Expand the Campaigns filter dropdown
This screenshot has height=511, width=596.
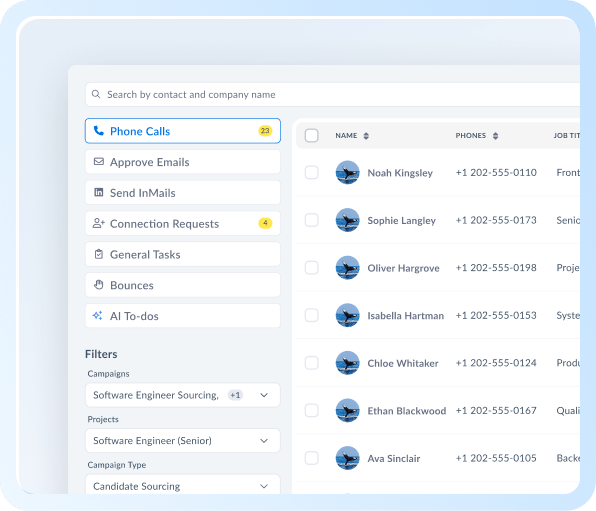(183, 395)
